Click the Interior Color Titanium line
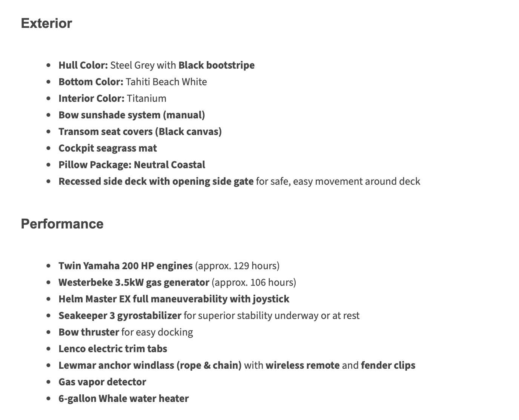 coord(112,98)
